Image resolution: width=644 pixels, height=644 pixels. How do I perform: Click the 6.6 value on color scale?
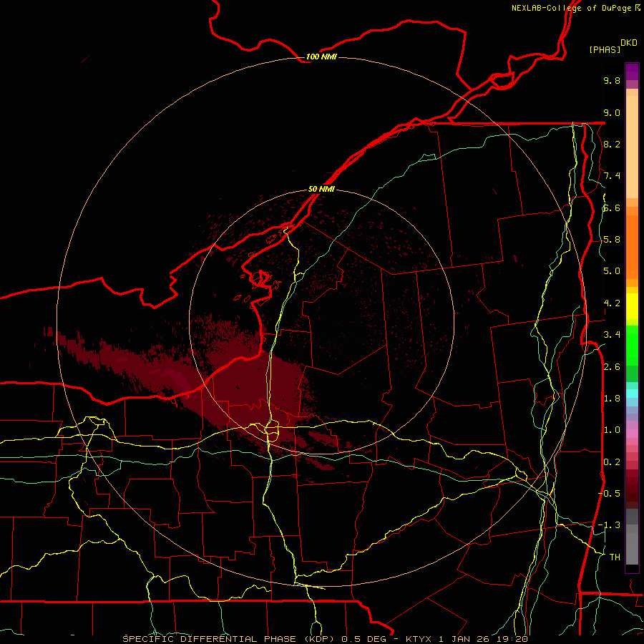coord(612,208)
